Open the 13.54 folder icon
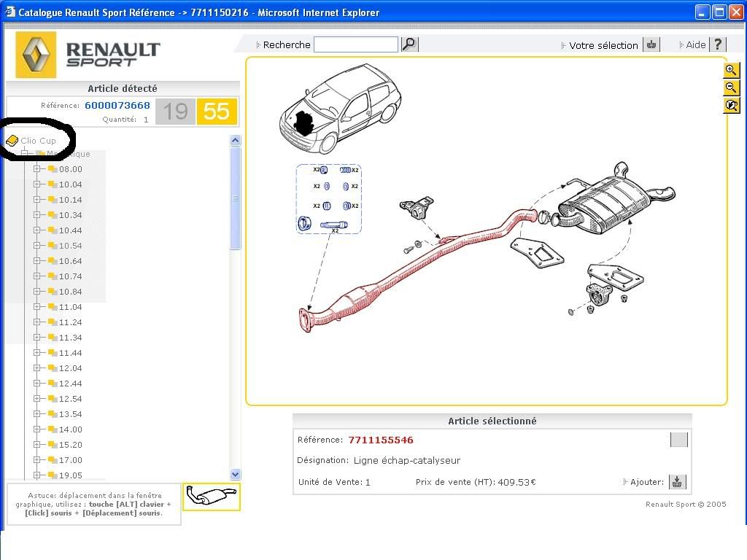Viewport: 747px width, 560px height. click(53, 414)
